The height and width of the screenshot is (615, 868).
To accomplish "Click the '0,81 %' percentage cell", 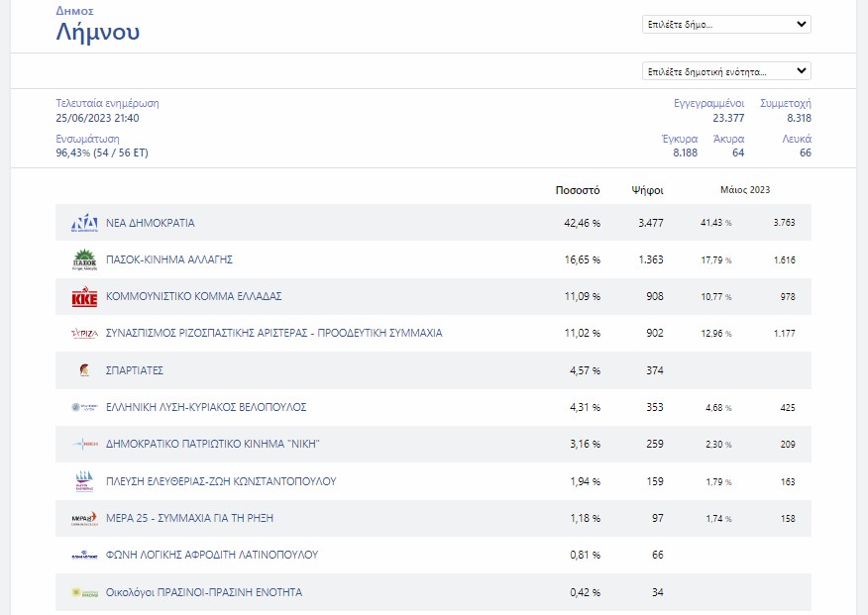I will point(585,555).
